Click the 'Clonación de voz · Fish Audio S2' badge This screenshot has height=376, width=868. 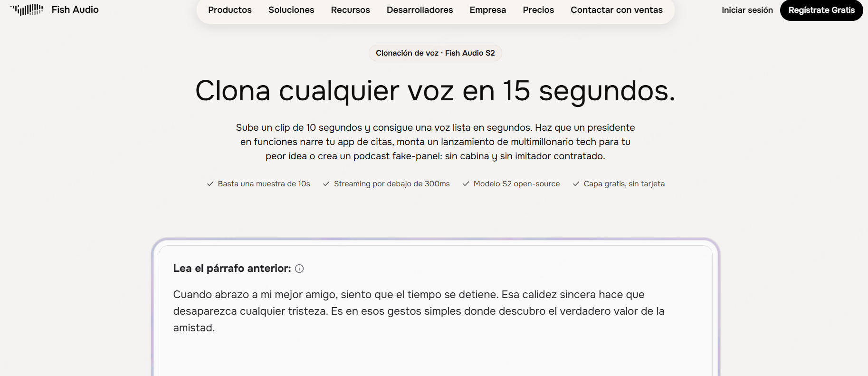coord(435,53)
